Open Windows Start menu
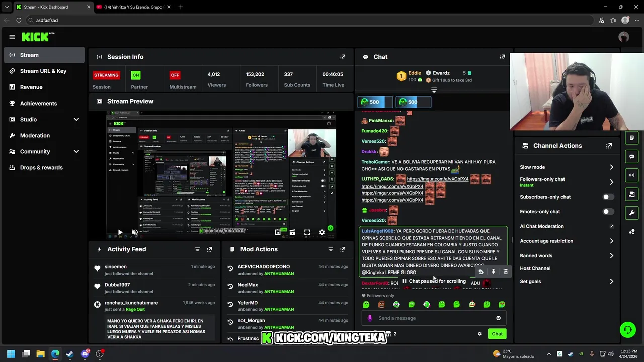This screenshot has height=362, width=644. click(11, 354)
